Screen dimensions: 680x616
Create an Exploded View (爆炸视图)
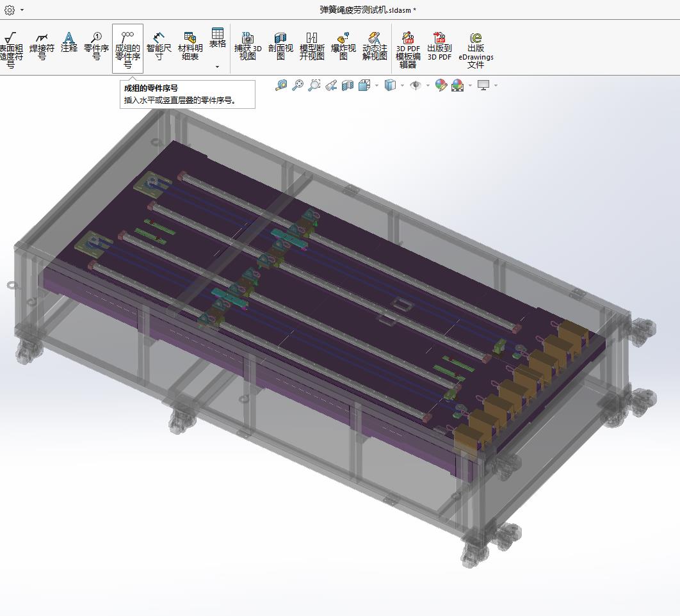coord(343,46)
